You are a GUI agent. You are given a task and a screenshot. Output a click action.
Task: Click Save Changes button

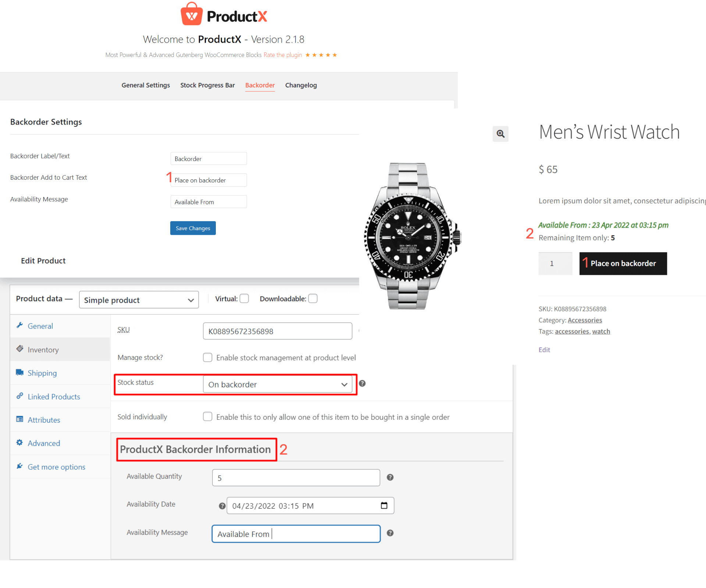(193, 228)
